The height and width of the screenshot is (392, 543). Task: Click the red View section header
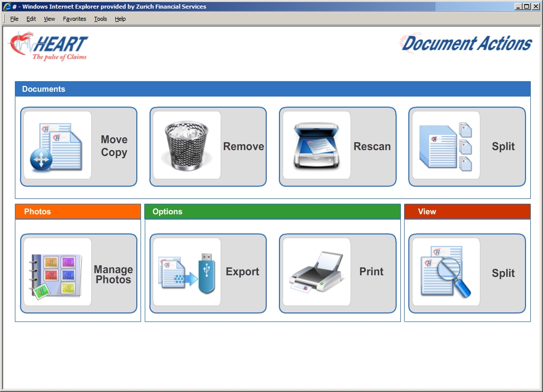(x=468, y=212)
